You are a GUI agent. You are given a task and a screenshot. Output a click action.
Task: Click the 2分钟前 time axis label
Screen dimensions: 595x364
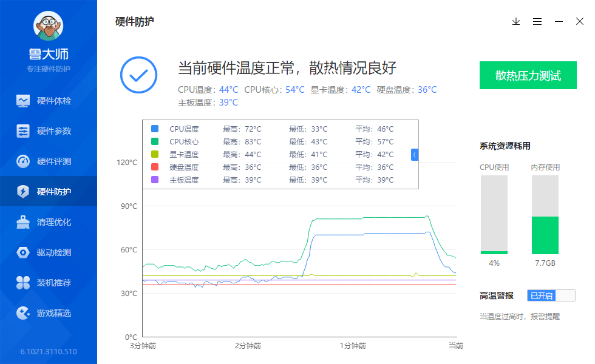point(248,346)
